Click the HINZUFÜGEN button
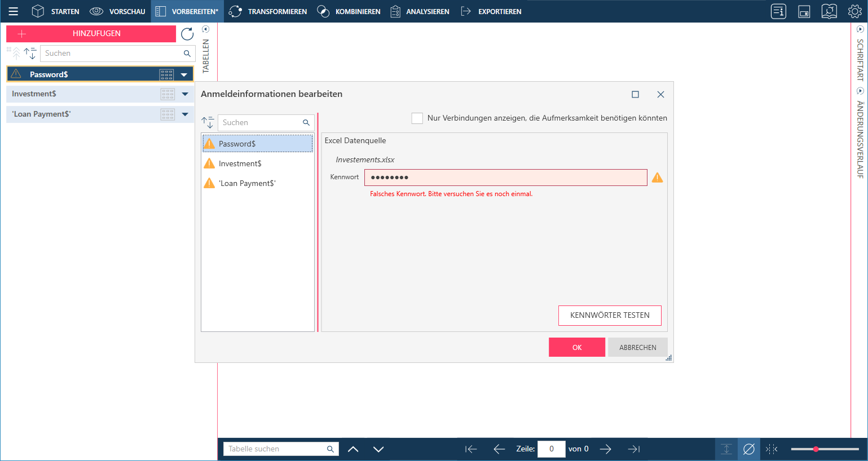 pyautogui.click(x=91, y=34)
